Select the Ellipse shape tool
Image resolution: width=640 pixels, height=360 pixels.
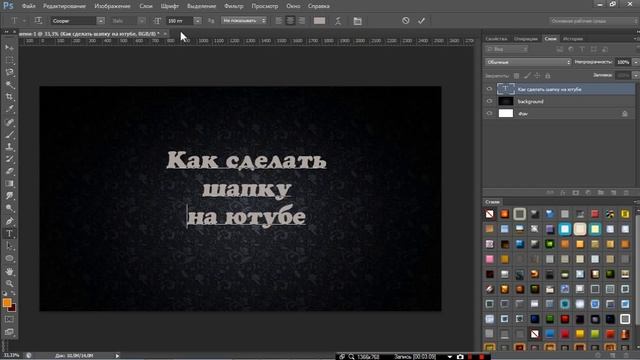[x=9, y=258]
